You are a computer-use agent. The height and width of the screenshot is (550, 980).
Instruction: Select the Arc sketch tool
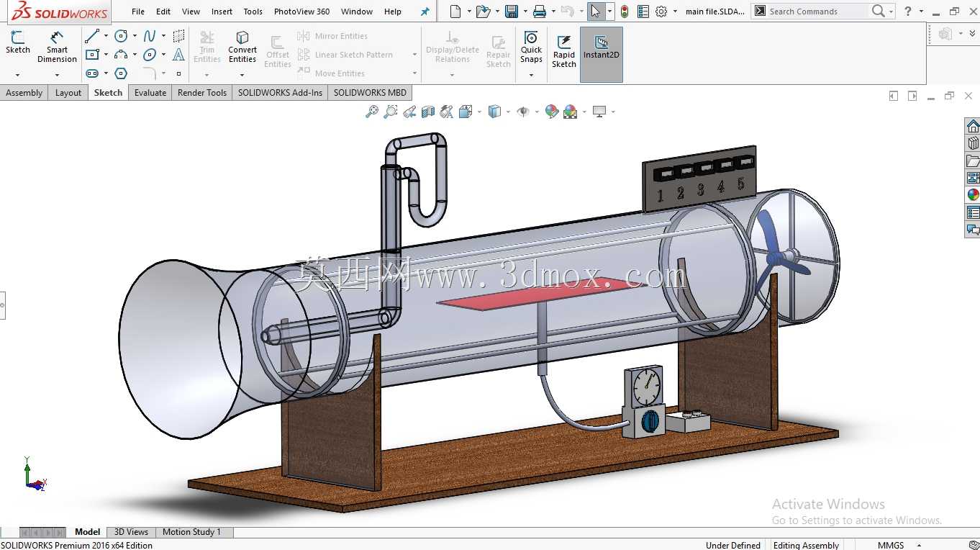pyautogui.click(x=121, y=55)
